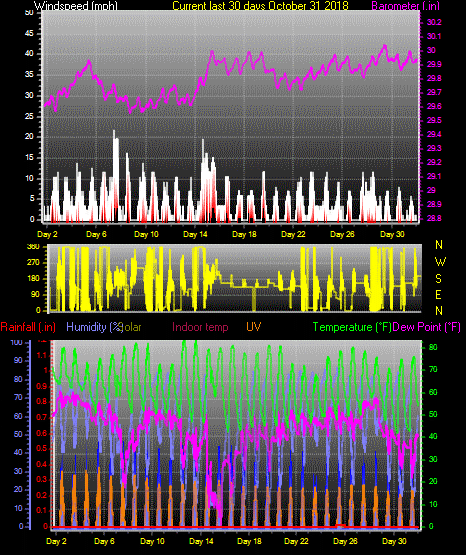This screenshot has width=466, height=555.
Task: Click 'Day 22' under the windspeed chart
Action: [x=293, y=234]
